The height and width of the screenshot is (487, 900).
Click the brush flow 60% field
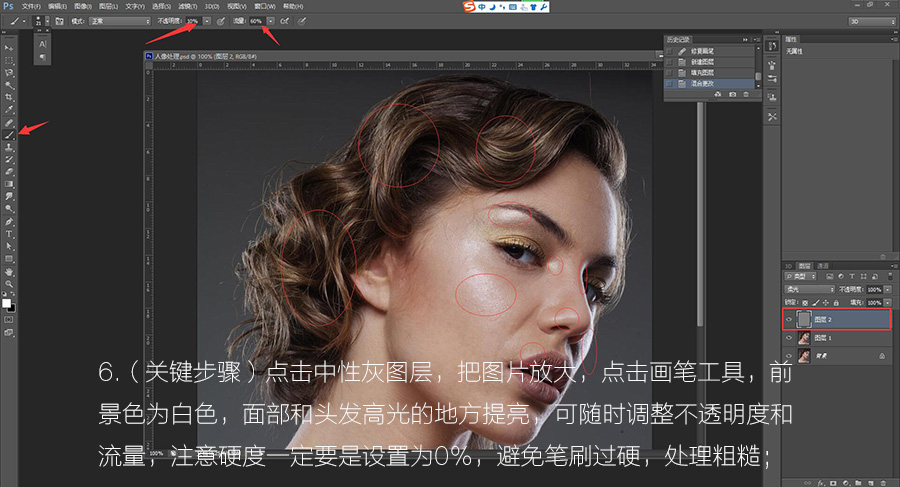point(256,21)
